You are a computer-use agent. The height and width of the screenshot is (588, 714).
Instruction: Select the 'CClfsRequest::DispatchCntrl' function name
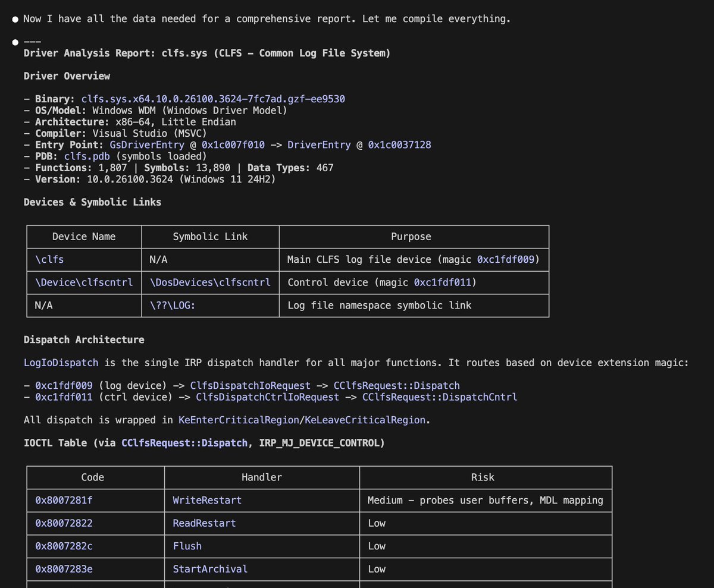pyautogui.click(x=439, y=397)
